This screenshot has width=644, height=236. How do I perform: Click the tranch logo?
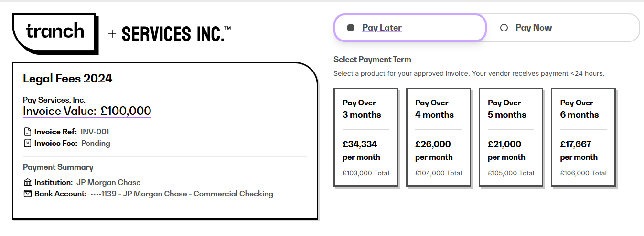click(55, 33)
